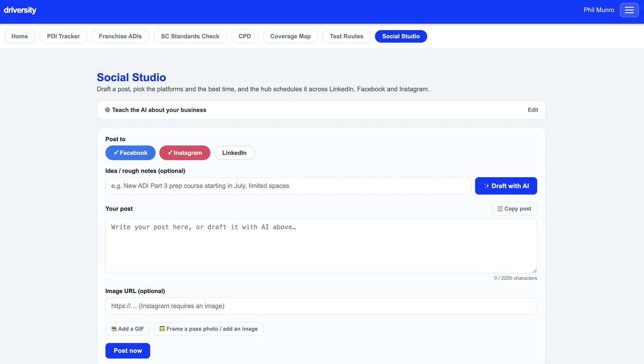Click the gear icon beside Teach the AI
Screen dimensions: 644x364
tap(107, 110)
